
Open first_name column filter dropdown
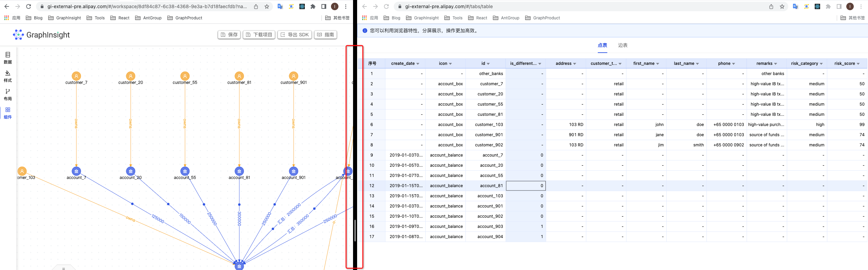pos(658,64)
